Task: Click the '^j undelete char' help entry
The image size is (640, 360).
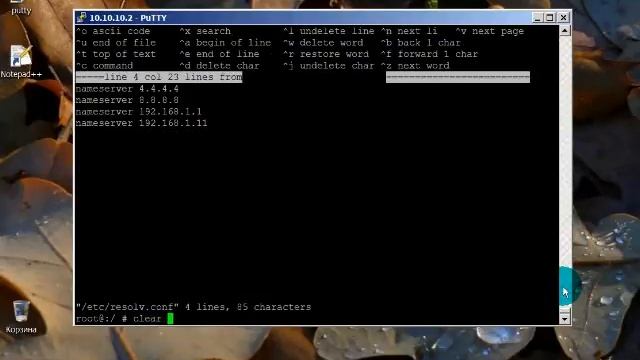Action: [x=329, y=65]
